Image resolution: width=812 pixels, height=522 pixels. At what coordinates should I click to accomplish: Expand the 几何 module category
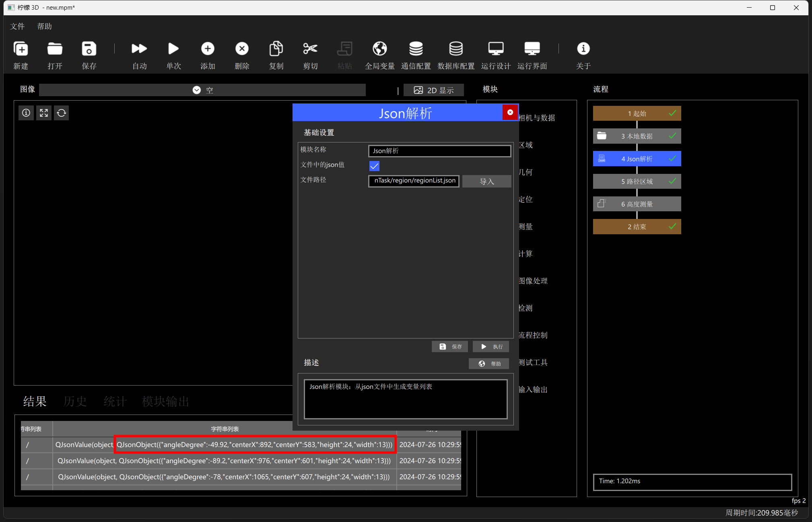pyautogui.click(x=526, y=172)
